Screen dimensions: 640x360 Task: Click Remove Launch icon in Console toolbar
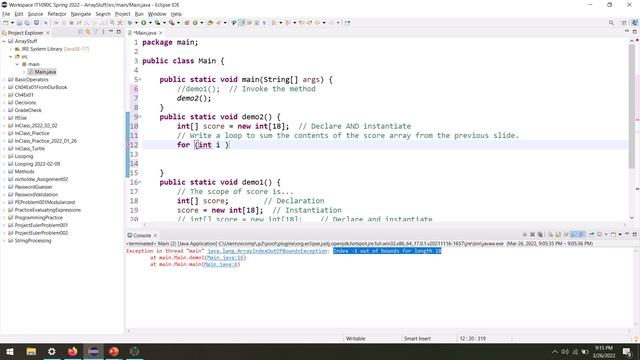point(532,235)
